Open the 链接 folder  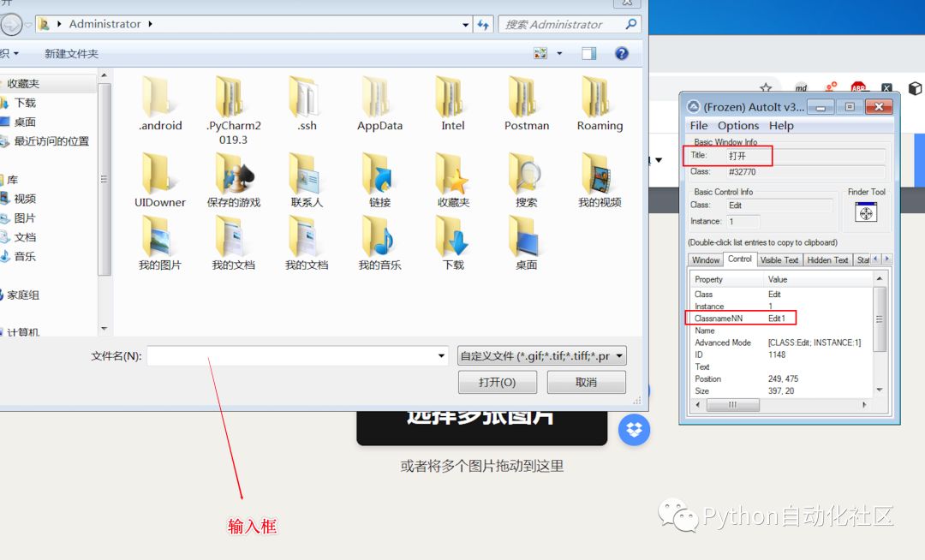[x=380, y=180]
